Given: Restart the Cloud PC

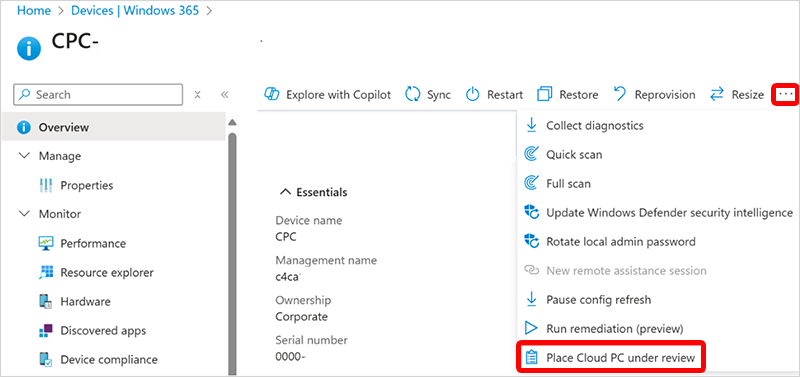Looking at the screenshot, I should 494,94.
